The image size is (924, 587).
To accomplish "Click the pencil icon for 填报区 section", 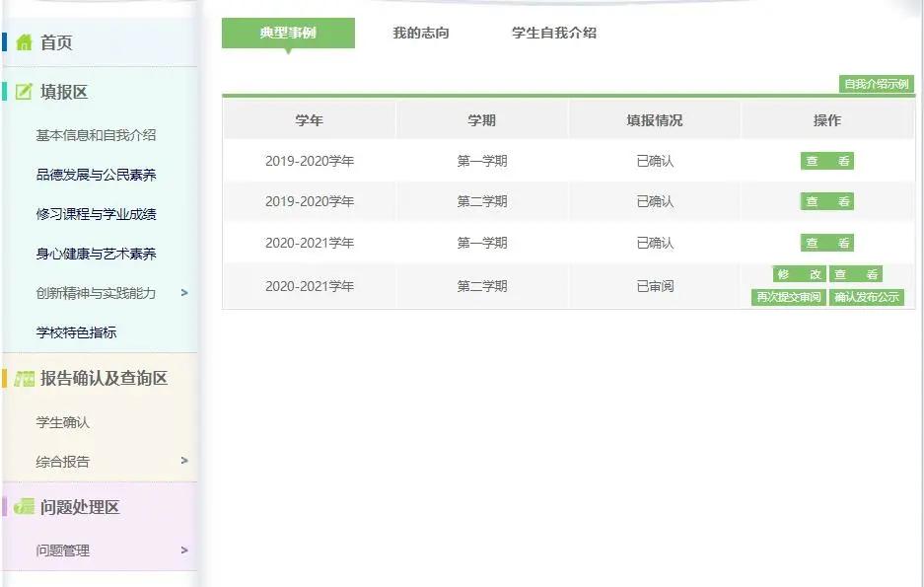I will point(23,91).
